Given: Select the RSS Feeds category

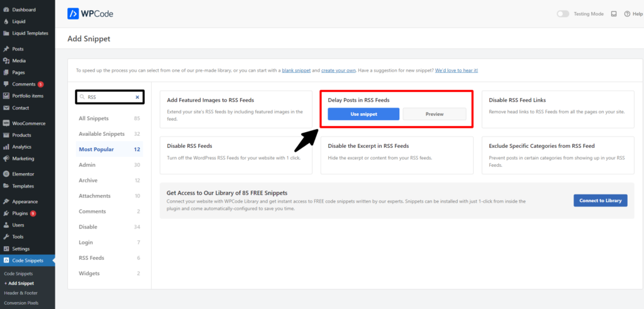Looking at the screenshot, I should (x=109, y=258).
